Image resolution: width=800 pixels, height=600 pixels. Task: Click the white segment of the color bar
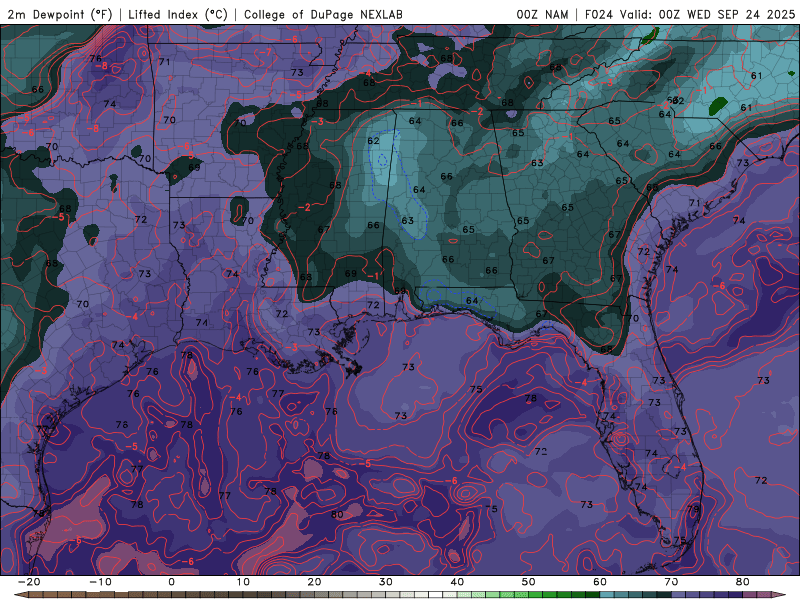click(436, 595)
